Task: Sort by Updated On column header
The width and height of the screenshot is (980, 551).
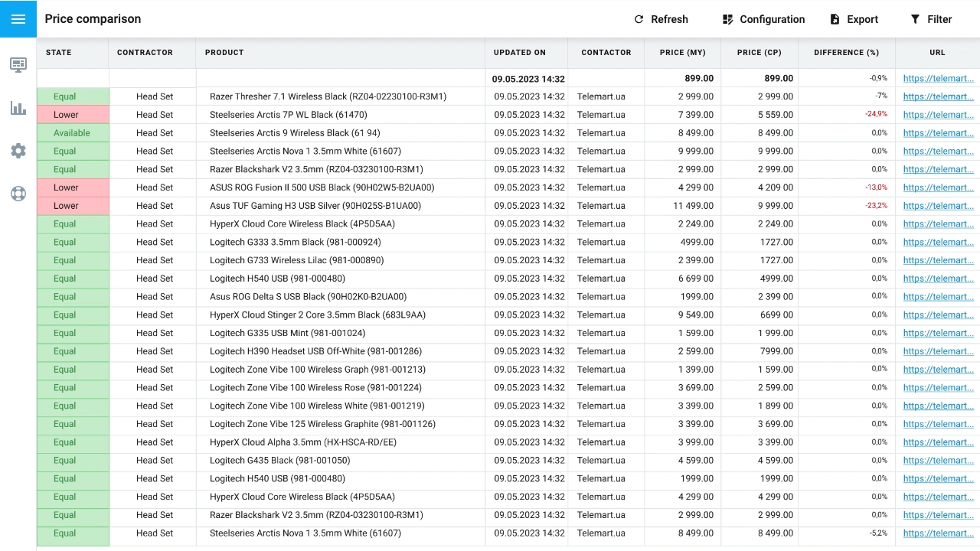Action: pyautogui.click(x=519, y=53)
